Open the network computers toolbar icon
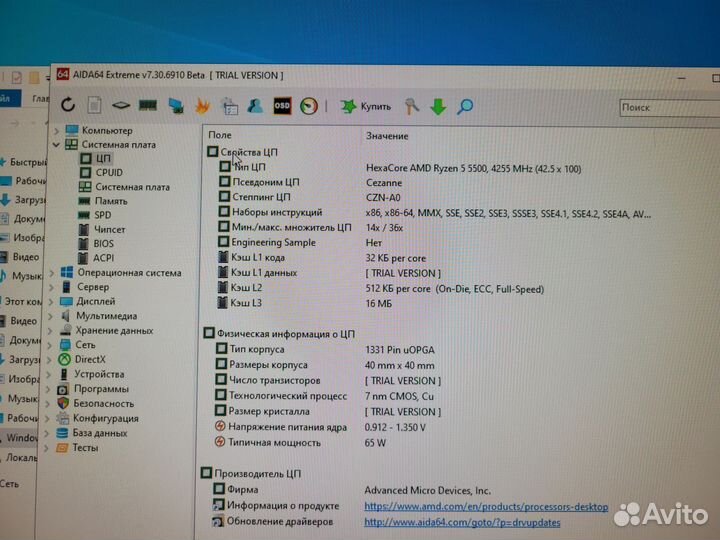 [x=176, y=106]
